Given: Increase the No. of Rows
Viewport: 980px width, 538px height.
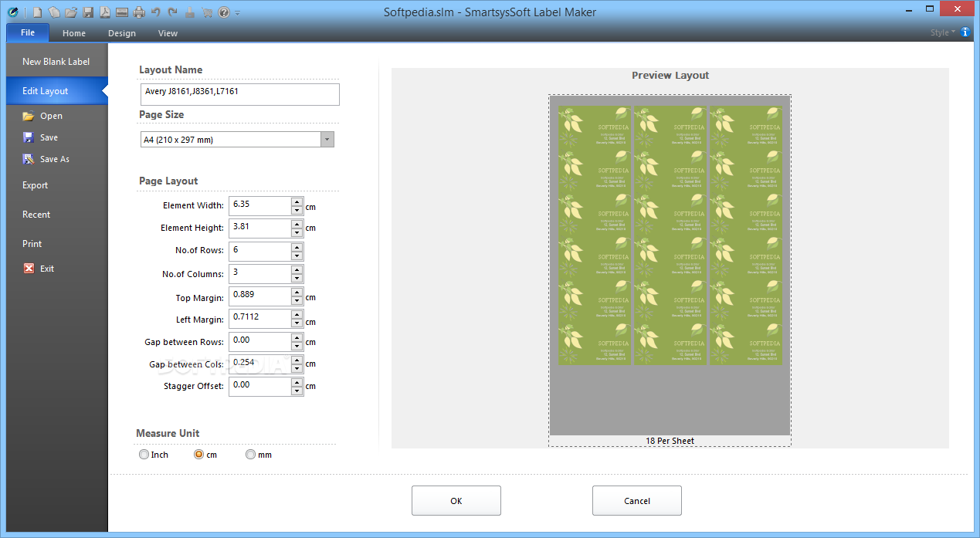Looking at the screenshot, I should click(x=297, y=247).
